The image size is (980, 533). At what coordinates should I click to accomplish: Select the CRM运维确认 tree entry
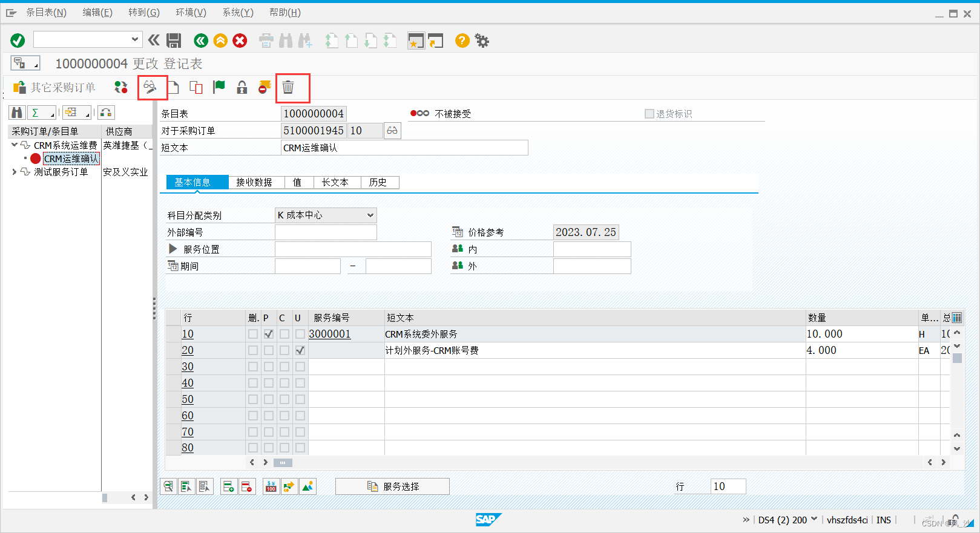pyautogui.click(x=71, y=159)
